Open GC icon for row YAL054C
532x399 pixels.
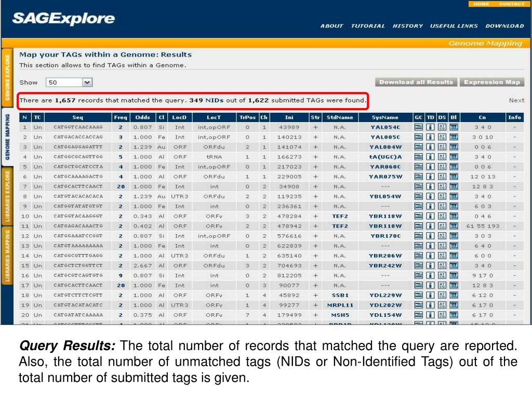[x=419, y=127]
